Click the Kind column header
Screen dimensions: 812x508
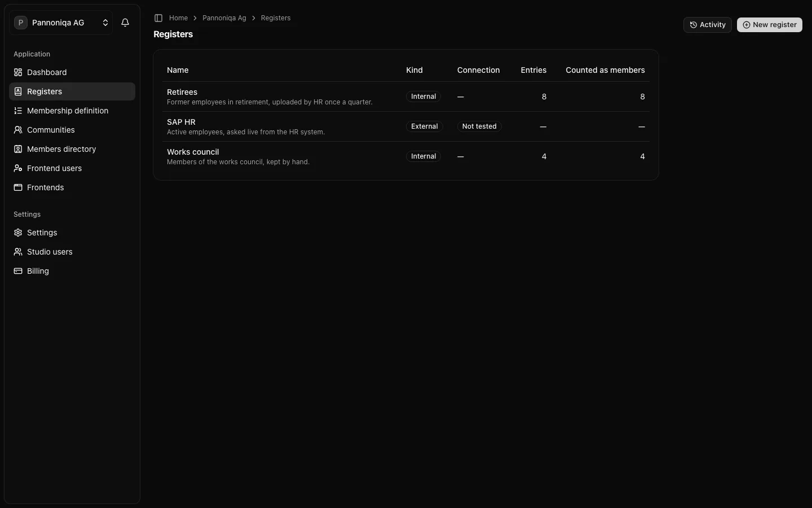click(414, 70)
